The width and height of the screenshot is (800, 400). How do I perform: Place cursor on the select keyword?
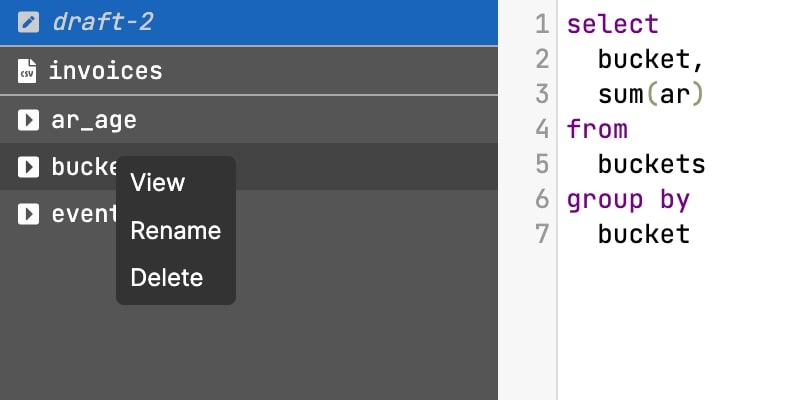(x=613, y=24)
